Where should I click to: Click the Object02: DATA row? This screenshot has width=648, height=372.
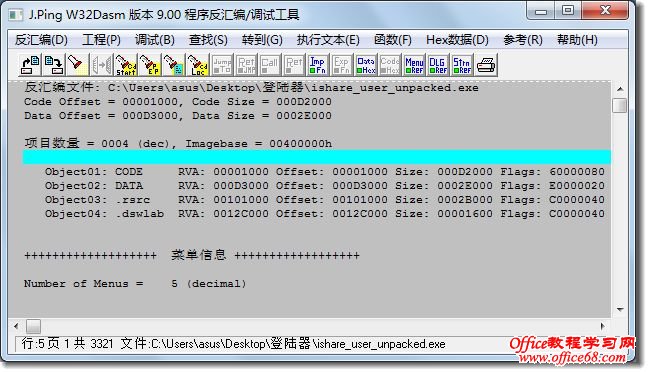click(x=324, y=186)
